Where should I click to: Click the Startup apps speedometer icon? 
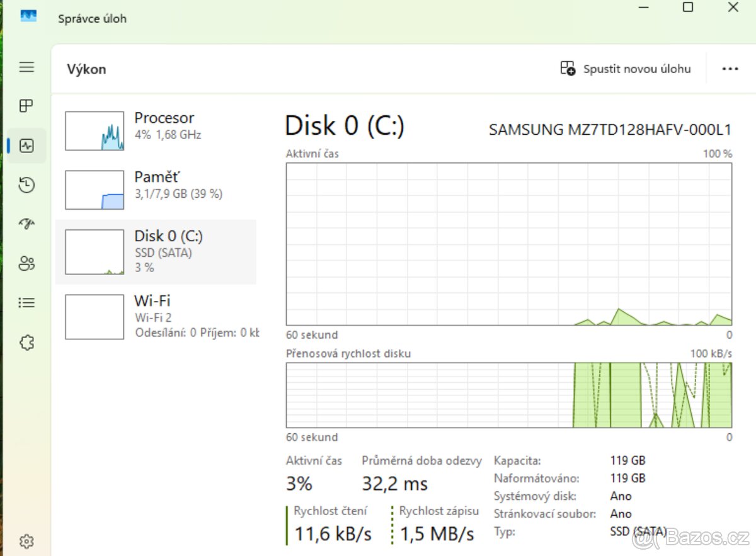(x=26, y=224)
